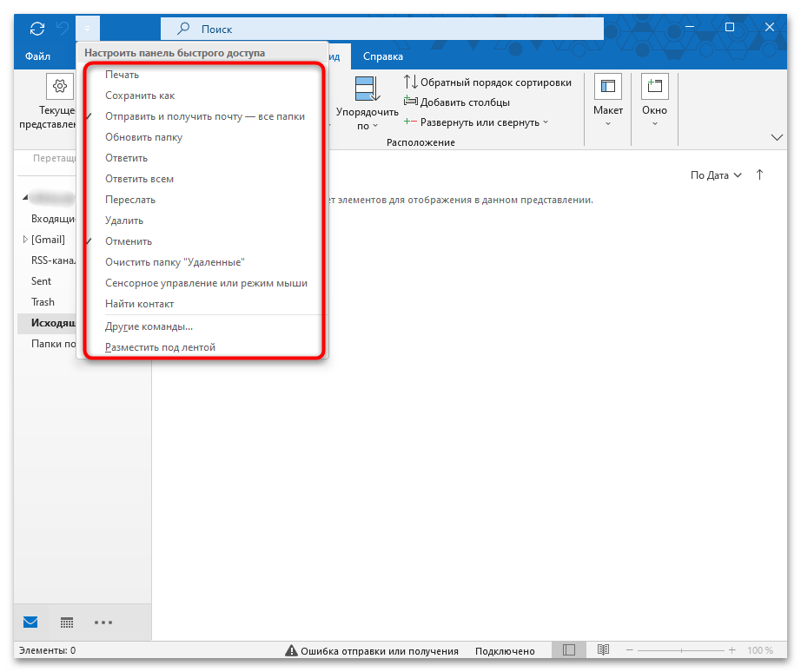
Task: Enable 'Печать' in quick access menu
Action: (x=122, y=75)
